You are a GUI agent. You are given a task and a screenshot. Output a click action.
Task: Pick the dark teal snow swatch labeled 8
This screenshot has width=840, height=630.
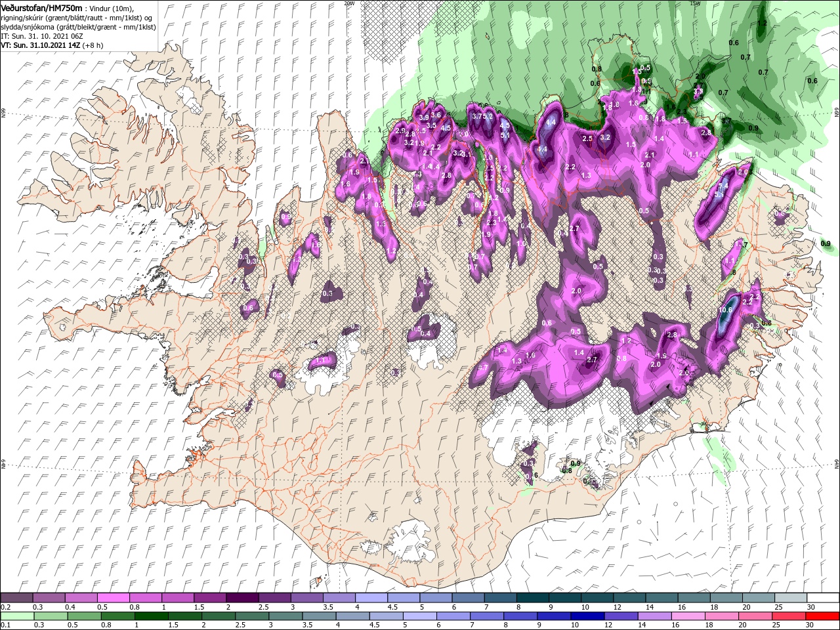click(x=533, y=597)
